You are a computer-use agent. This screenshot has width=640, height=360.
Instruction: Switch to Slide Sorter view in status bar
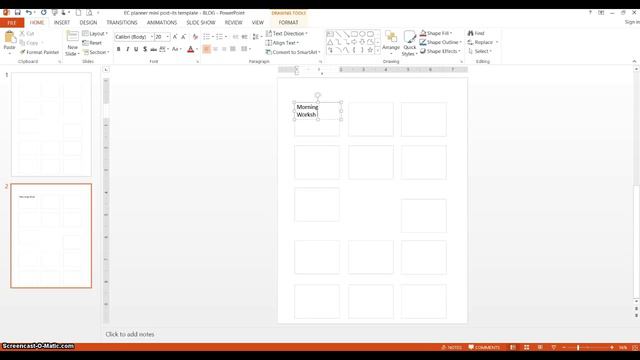tap(527, 347)
